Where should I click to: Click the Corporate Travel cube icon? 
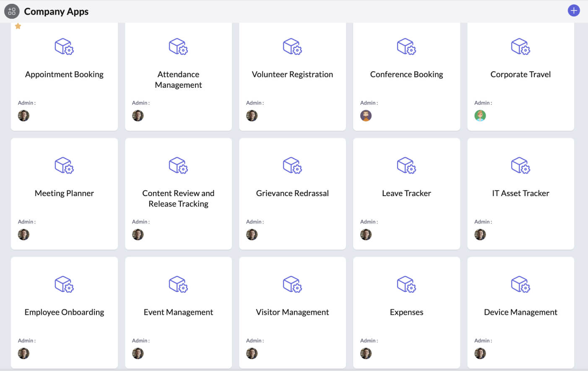click(x=520, y=47)
